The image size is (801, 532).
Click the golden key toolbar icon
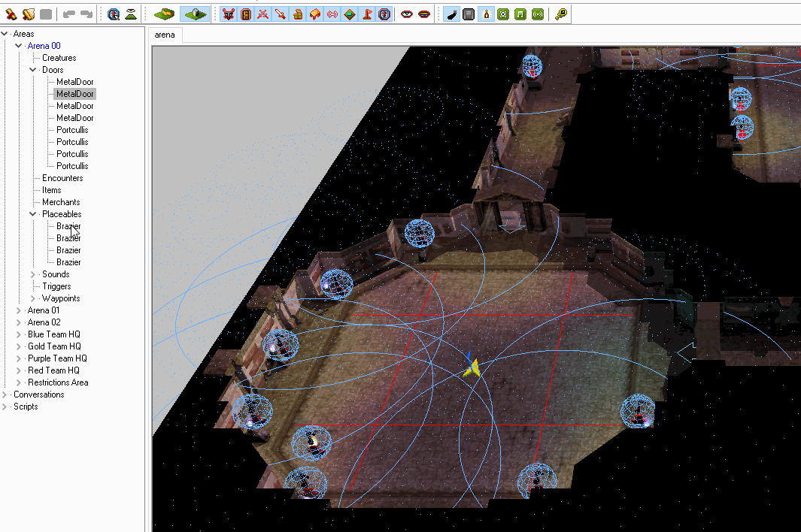(561, 14)
